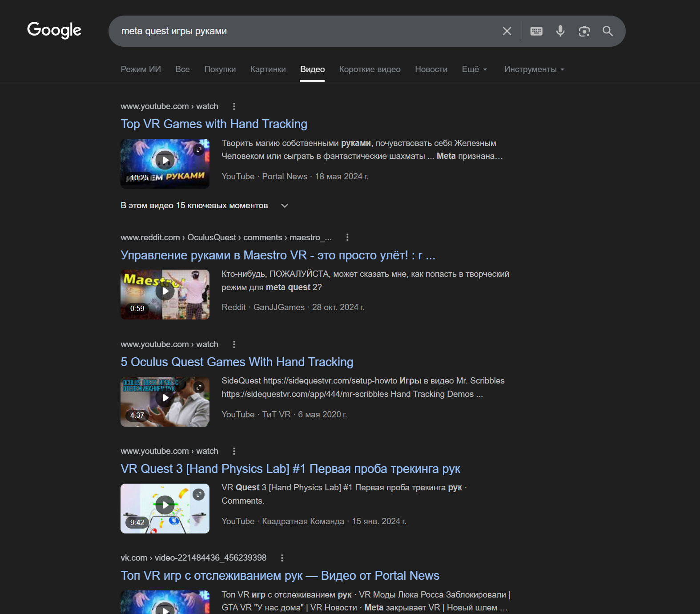700x614 pixels.
Task: Open the Инструменты dropdown
Action: (x=534, y=69)
